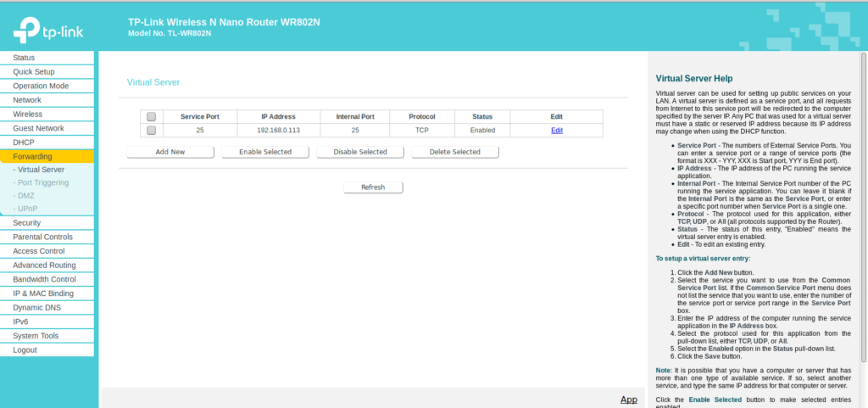Tick the select-all checkbox in table header
The image size is (868, 408).
point(151,117)
